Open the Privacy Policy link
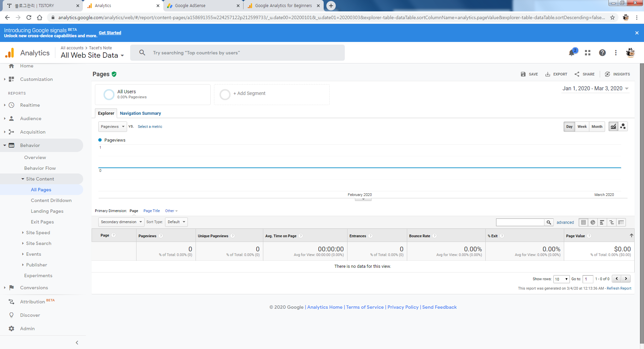 point(403,307)
